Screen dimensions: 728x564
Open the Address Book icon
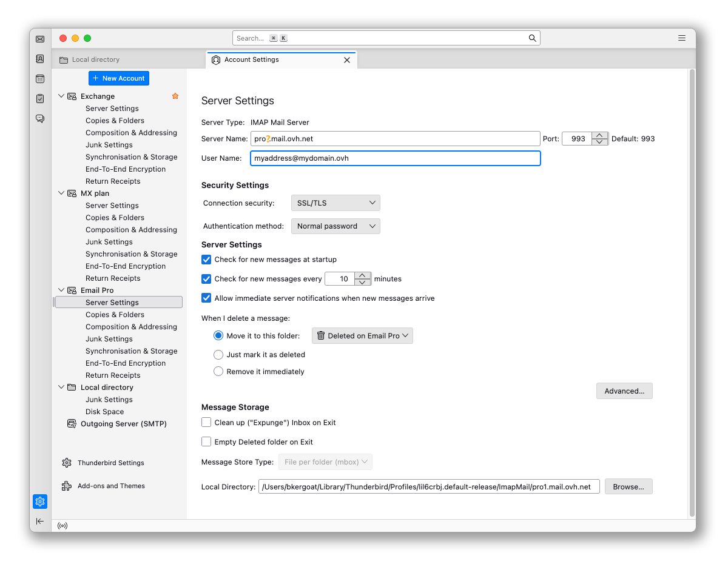[x=40, y=59]
